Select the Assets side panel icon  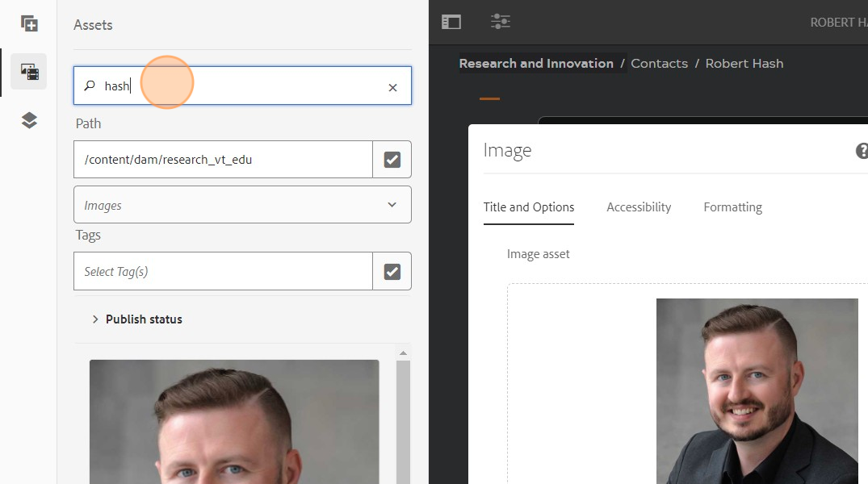[29, 71]
